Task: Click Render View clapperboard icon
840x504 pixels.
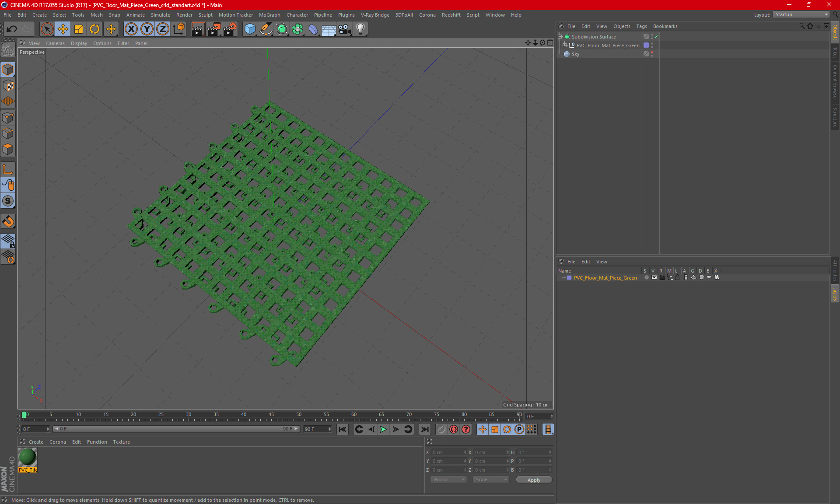Action: (198, 29)
